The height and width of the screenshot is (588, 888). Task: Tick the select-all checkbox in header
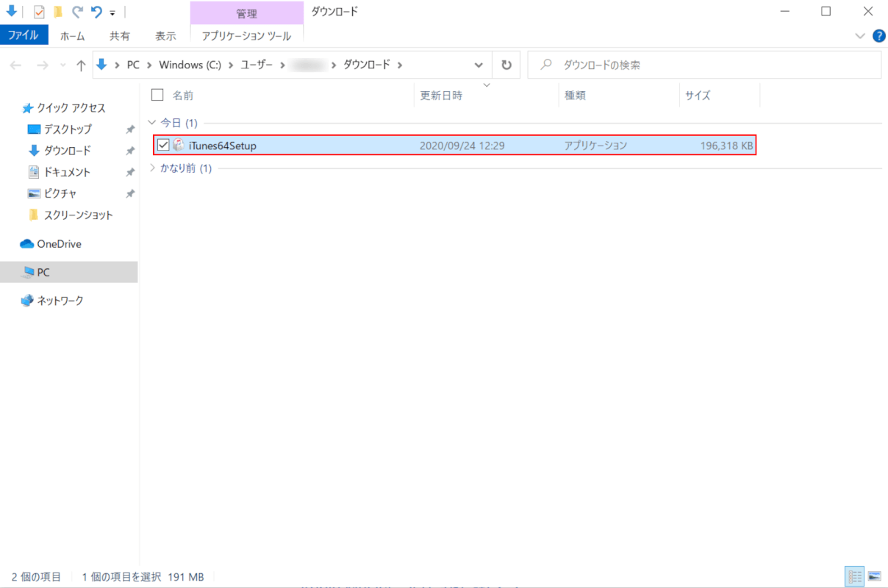click(x=157, y=95)
